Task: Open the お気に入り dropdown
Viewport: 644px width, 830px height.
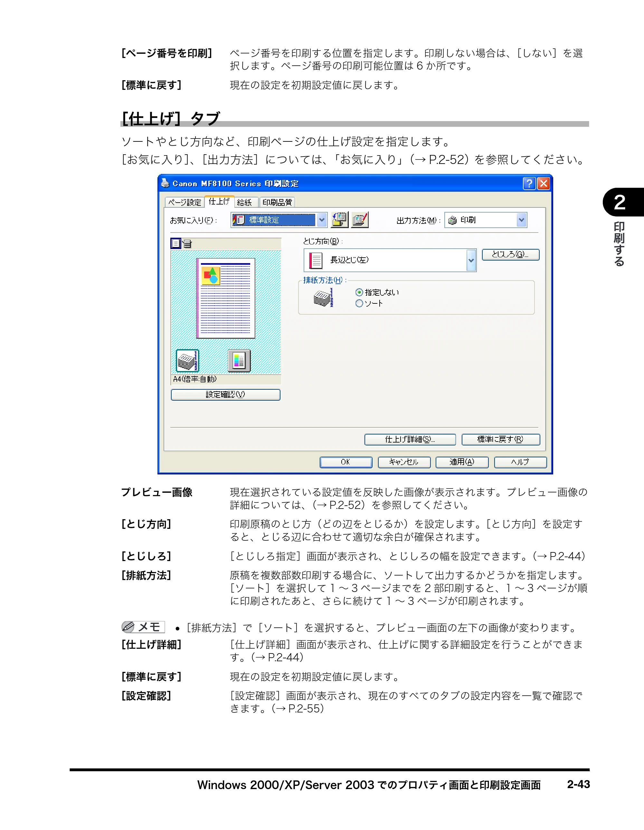Action: coord(279,220)
